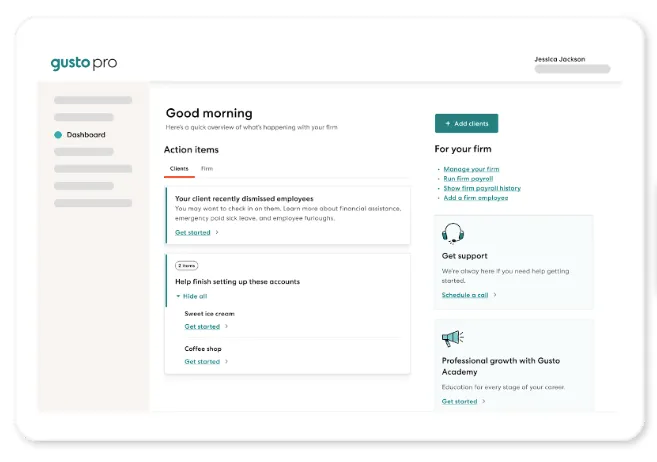Click Get started under dismissed employees notice
The width and height of the screenshot is (657, 462).
[x=192, y=232]
